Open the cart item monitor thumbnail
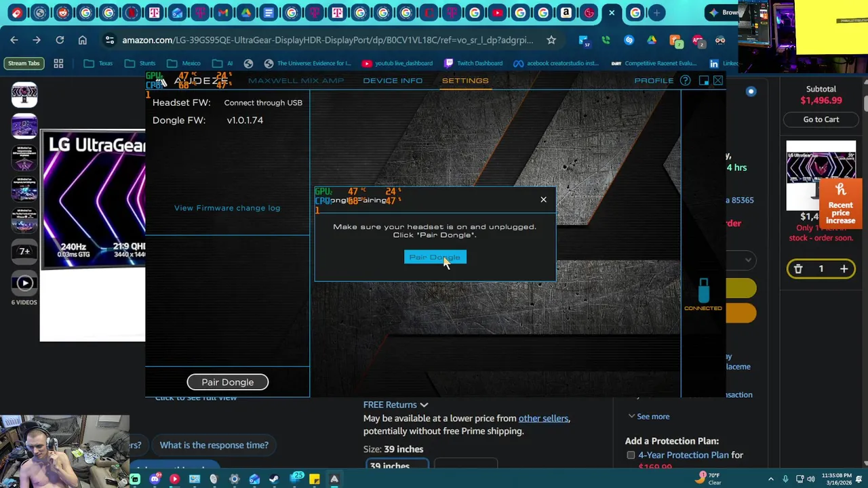 click(x=821, y=176)
